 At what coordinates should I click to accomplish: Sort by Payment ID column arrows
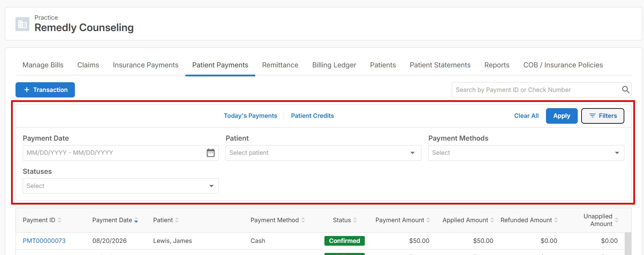coord(59,220)
